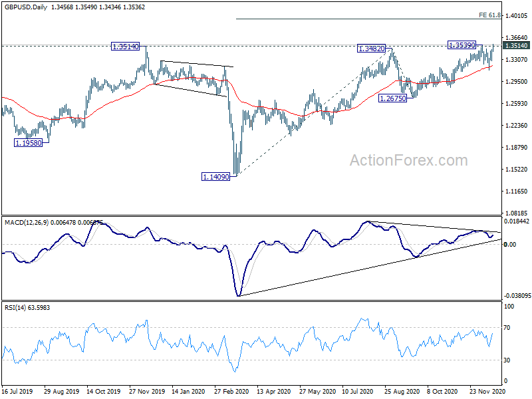Click the current price marker 1.35140 on axis
Viewport: 532px width, 399px height.
click(x=517, y=46)
